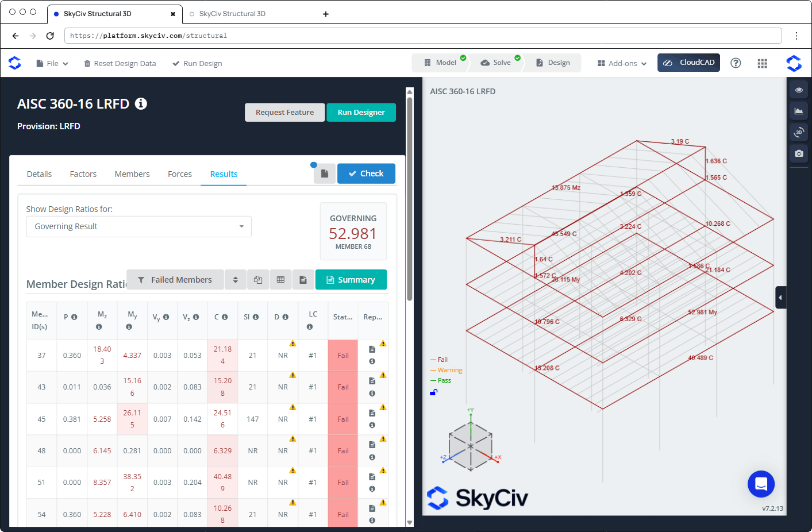Click the info icon under the LC column header

coord(310,327)
